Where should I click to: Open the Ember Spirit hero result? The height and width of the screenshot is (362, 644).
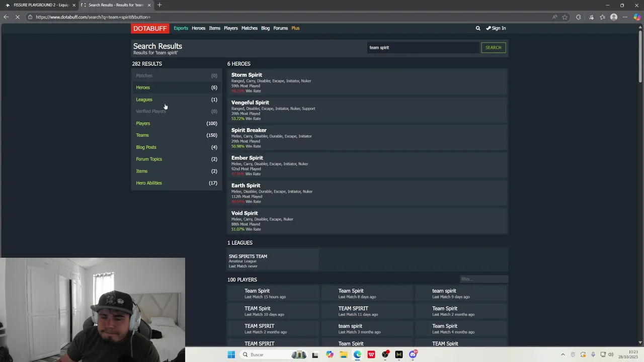pos(247,158)
